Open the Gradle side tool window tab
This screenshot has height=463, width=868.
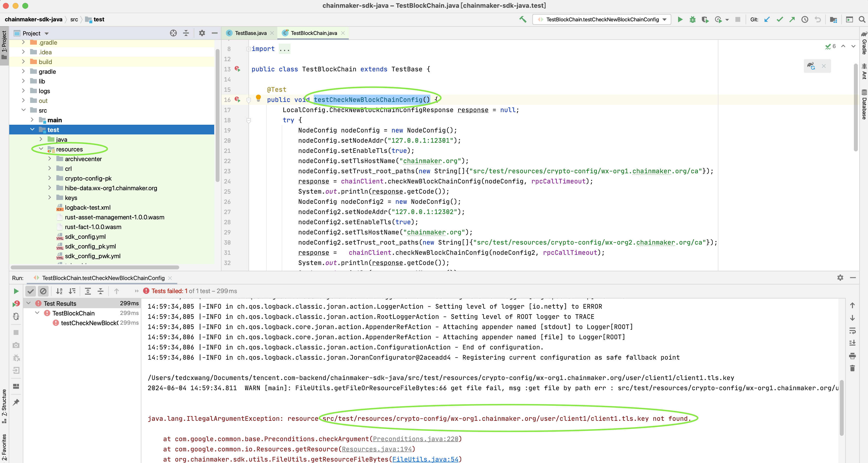pyautogui.click(x=864, y=43)
